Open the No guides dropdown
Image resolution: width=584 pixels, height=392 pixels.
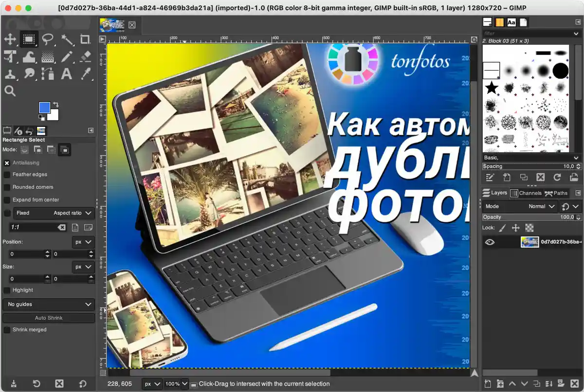[48, 304]
